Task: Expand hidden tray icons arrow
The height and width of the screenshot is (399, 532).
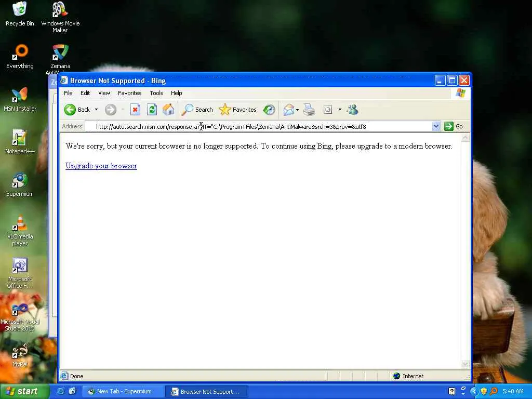Action: [x=474, y=391]
